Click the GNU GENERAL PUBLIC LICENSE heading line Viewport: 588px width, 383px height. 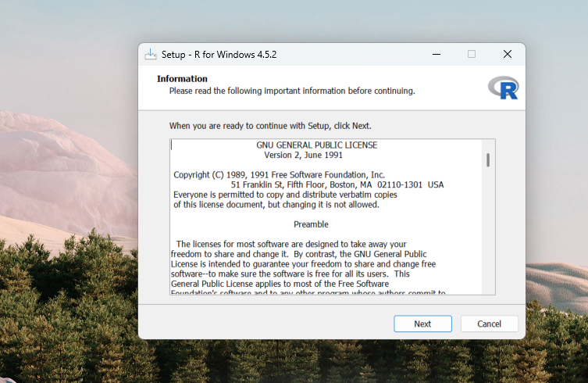click(x=316, y=145)
